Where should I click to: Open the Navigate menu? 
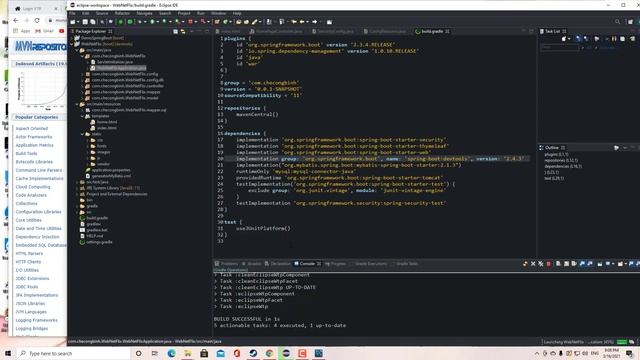tap(144, 13)
